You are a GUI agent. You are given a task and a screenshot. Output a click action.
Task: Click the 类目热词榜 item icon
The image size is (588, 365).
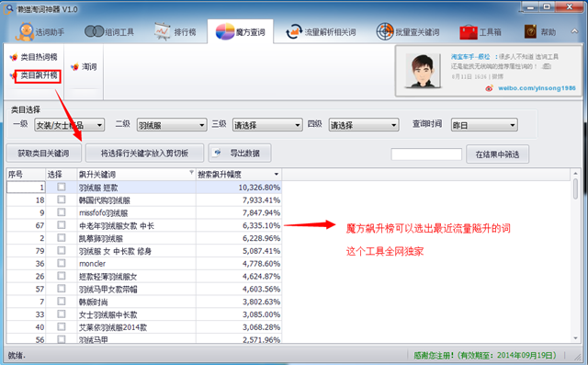[x=14, y=57]
